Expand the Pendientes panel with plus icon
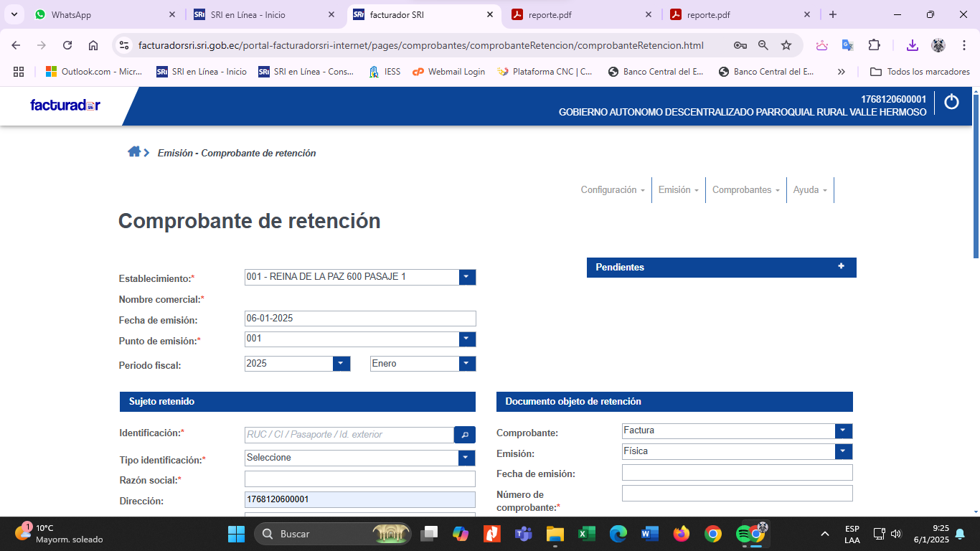Screen dimensions: 980x551 point(841,266)
